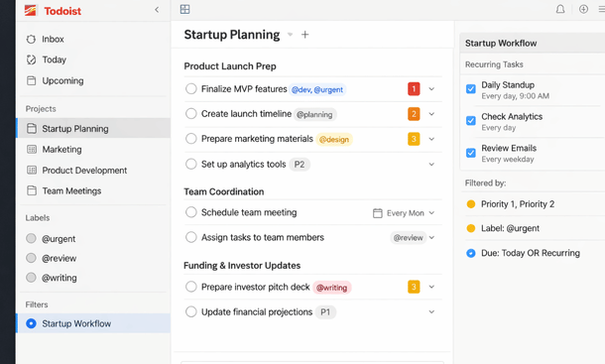Click the grey dot beside @urgent label
The height and width of the screenshot is (364, 605).
pos(31,239)
